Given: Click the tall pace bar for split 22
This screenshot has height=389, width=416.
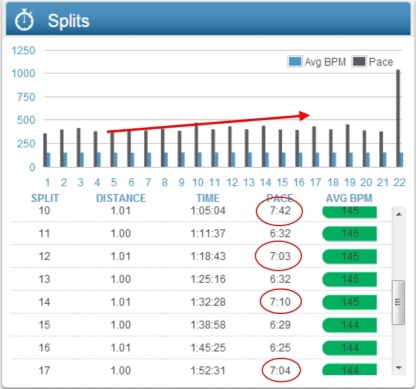Looking at the screenshot, I should point(398,118).
